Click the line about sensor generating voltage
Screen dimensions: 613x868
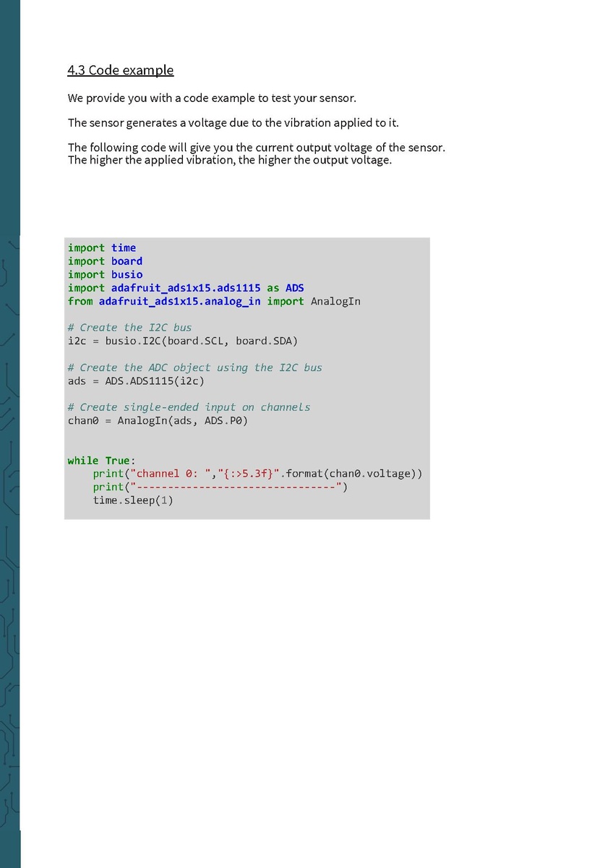click(x=233, y=122)
